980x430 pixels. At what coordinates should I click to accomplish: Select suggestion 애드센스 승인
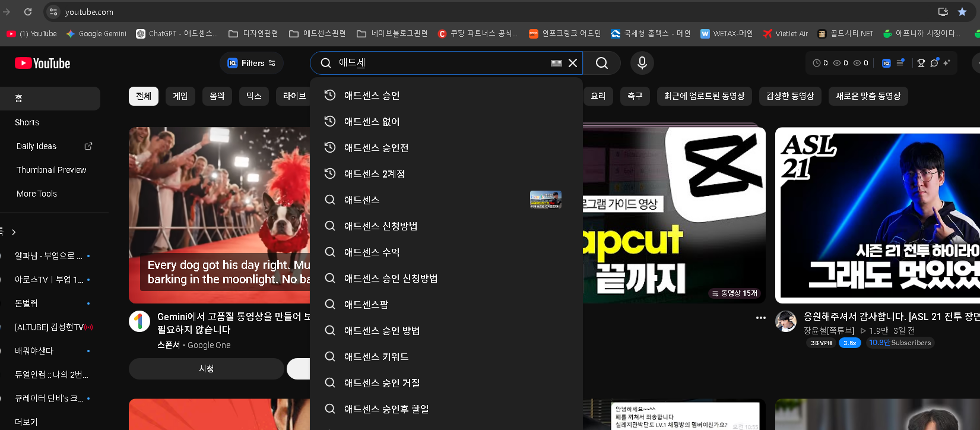[446, 95]
